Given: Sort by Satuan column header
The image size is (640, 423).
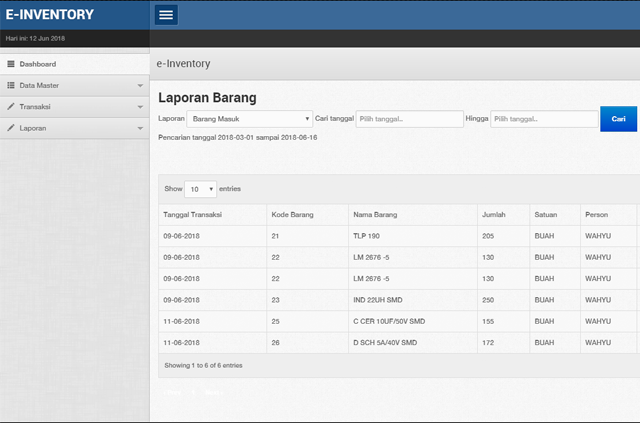Looking at the screenshot, I should 545,215.
